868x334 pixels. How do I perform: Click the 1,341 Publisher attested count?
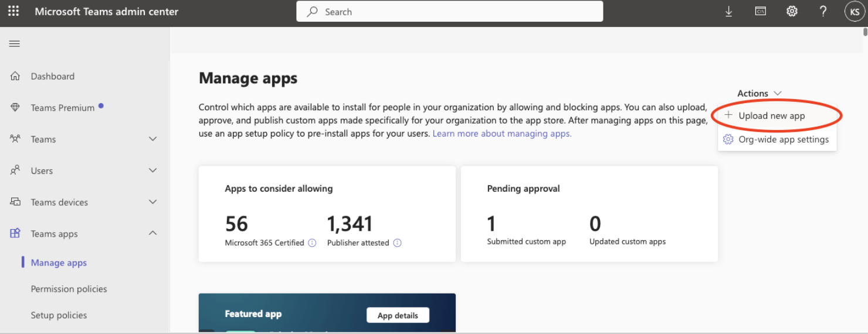pyautogui.click(x=350, y=224)
